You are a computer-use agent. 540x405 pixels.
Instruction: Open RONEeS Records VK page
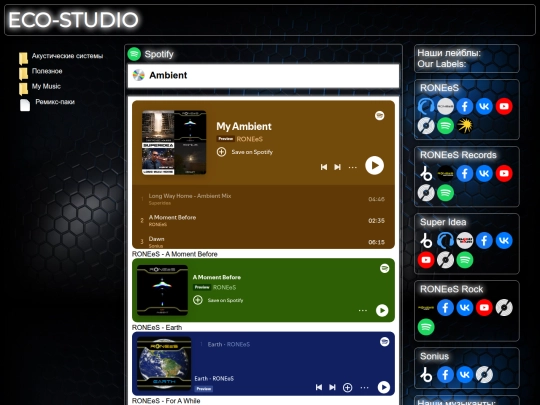coord(484,174)
